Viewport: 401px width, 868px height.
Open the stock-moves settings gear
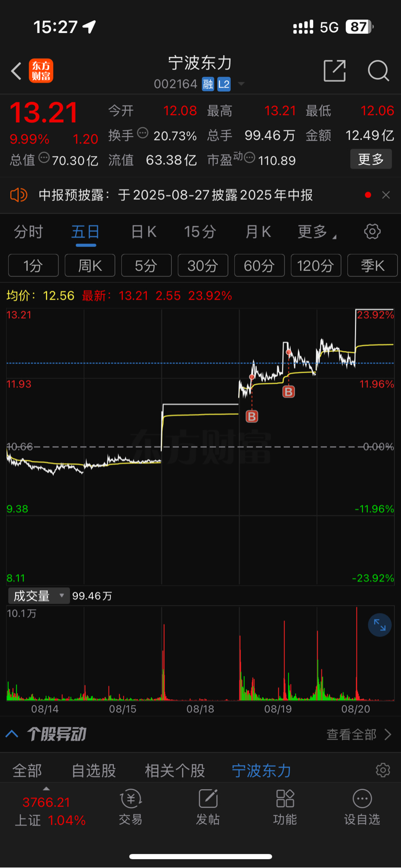(383, 770)
